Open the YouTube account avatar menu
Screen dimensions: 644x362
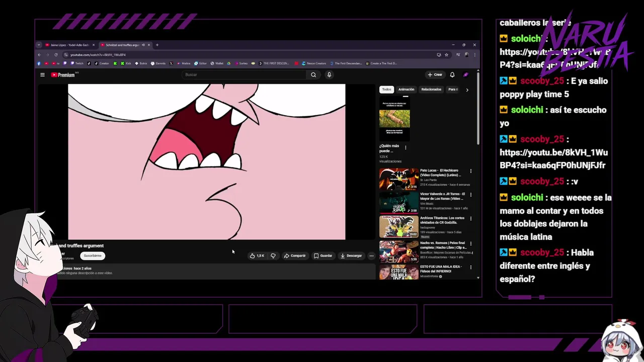(x=466, y=74)
